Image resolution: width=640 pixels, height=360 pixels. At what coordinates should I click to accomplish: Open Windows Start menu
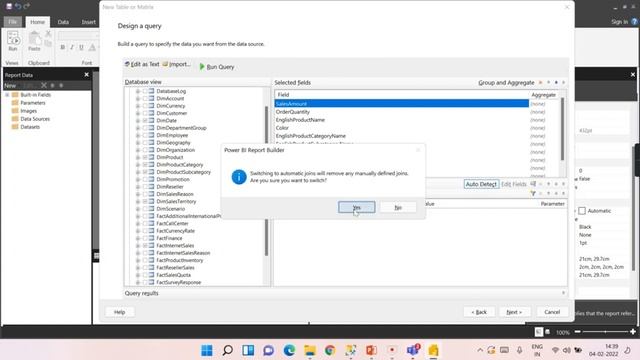click(207, 350)
